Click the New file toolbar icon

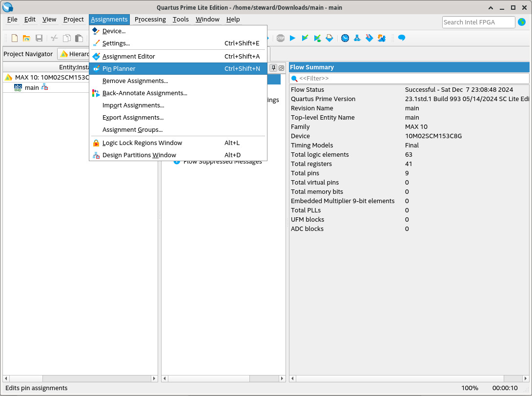coord(14,38)
